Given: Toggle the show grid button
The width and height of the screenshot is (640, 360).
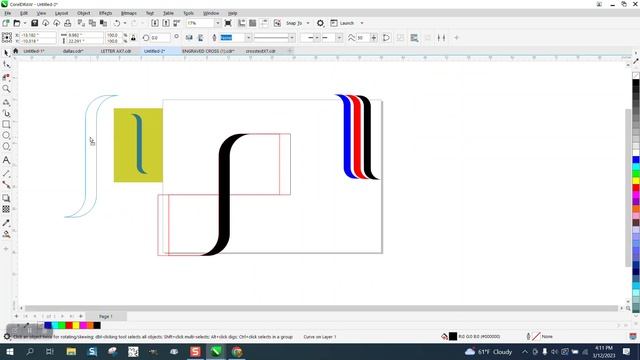Looking at the screenshot, I should 253,23.
